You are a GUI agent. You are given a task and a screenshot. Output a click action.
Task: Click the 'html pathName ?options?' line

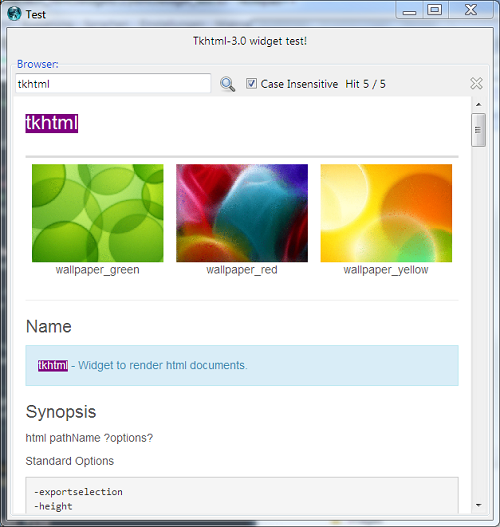pos(89,438)
